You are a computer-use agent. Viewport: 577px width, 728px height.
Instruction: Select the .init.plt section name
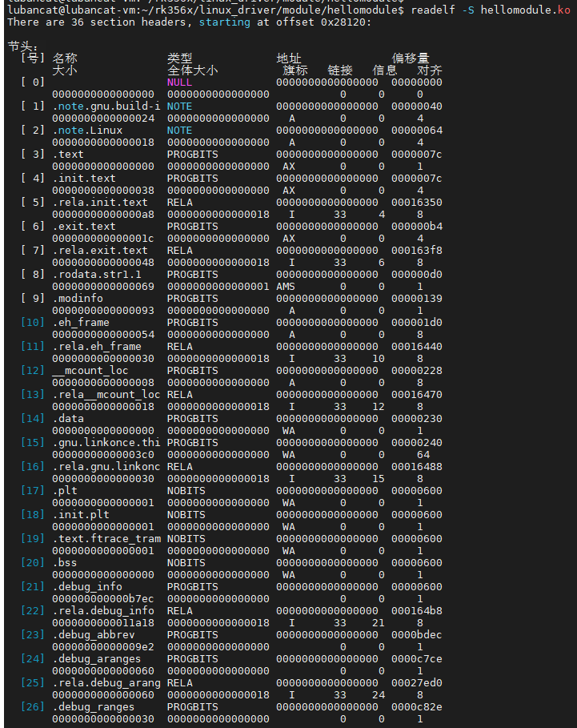pyautogui.click(x=81, y=515)
